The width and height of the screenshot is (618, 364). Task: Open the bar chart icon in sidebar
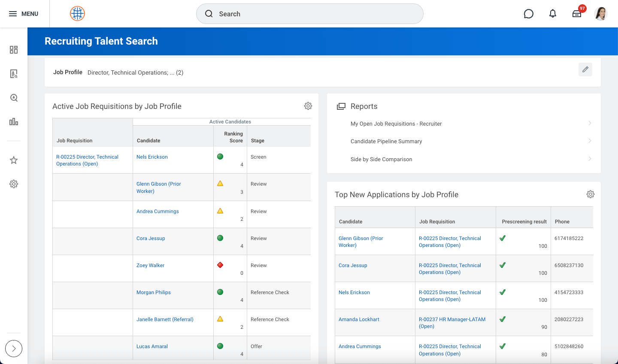[14, 122]
